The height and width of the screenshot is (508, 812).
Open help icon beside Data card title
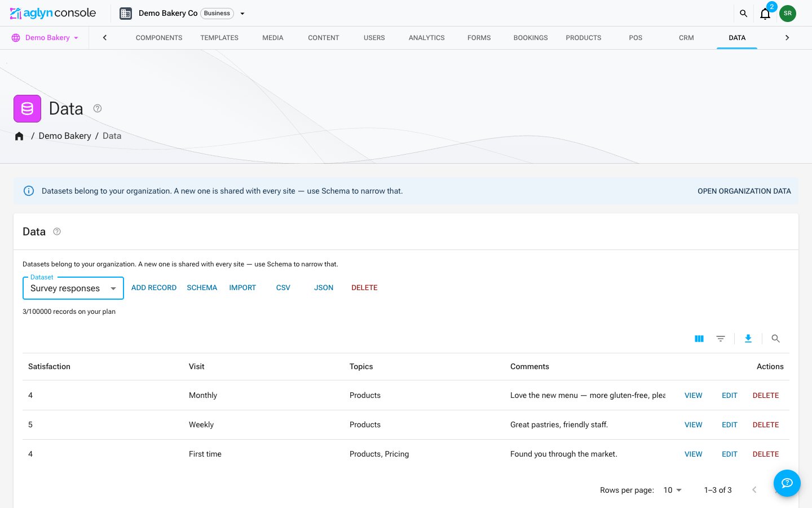click(57, 231)
